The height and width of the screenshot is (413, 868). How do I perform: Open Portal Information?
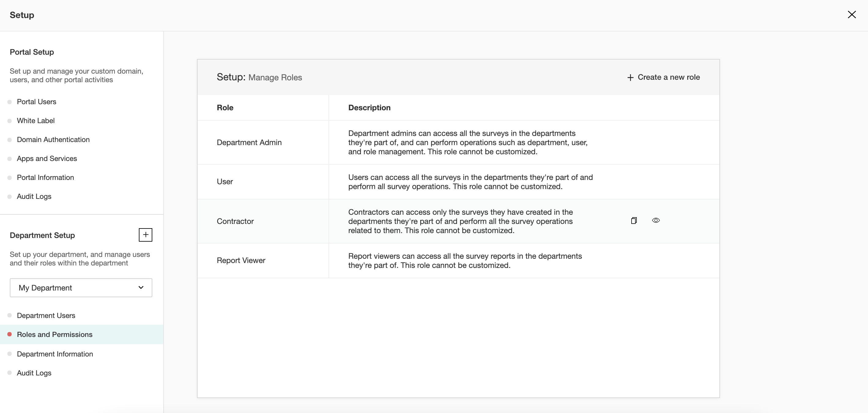[x=46, y=177]
